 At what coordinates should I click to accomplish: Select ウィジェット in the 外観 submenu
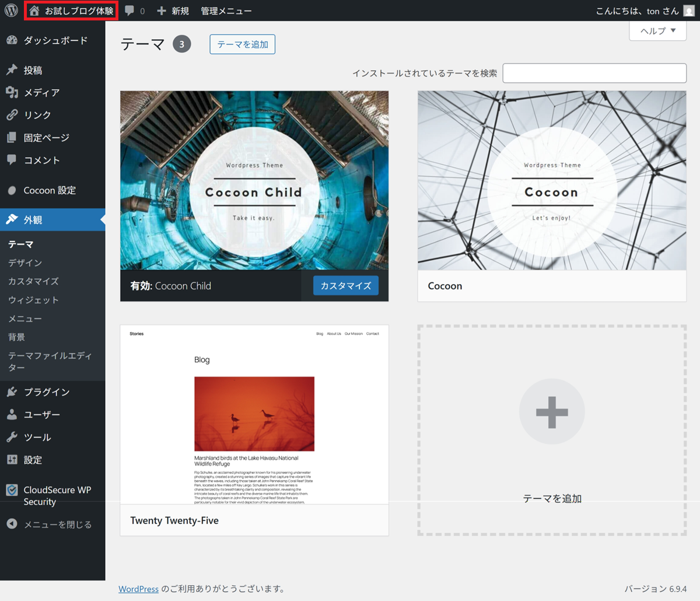point(33,300)
